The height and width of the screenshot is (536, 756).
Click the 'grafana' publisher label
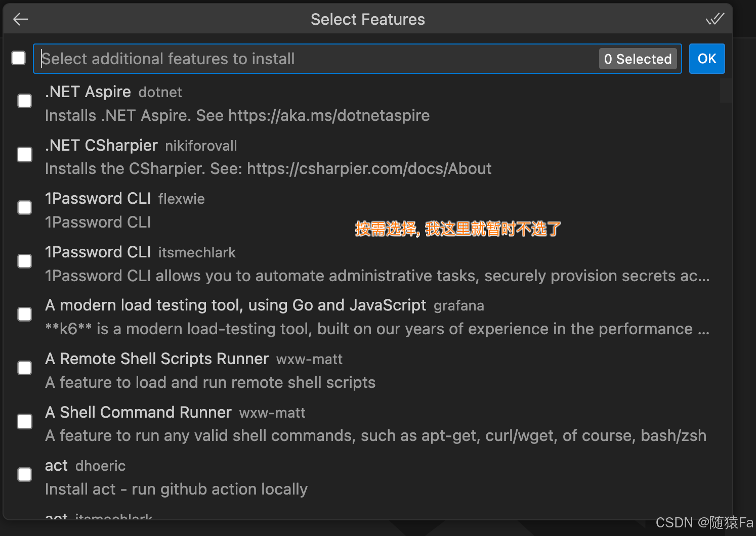(x=458, y=306)
